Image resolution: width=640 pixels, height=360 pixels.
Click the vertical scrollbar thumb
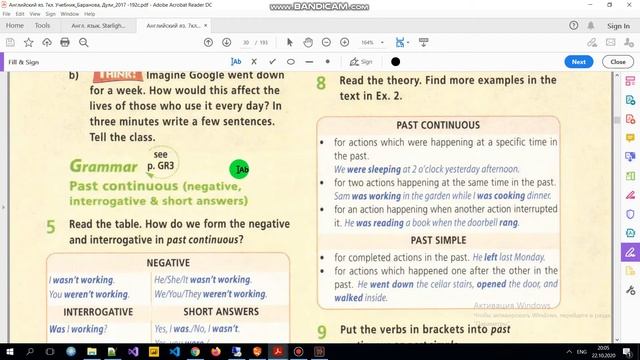coord(617,120)
